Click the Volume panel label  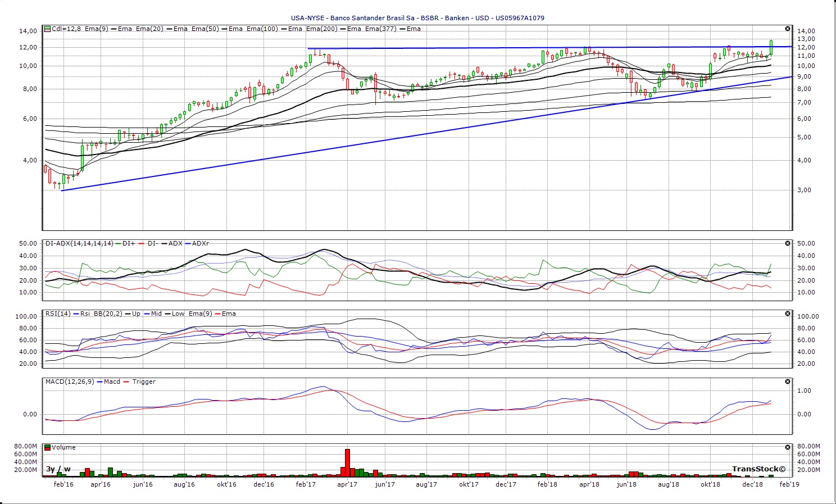(63, 447)
